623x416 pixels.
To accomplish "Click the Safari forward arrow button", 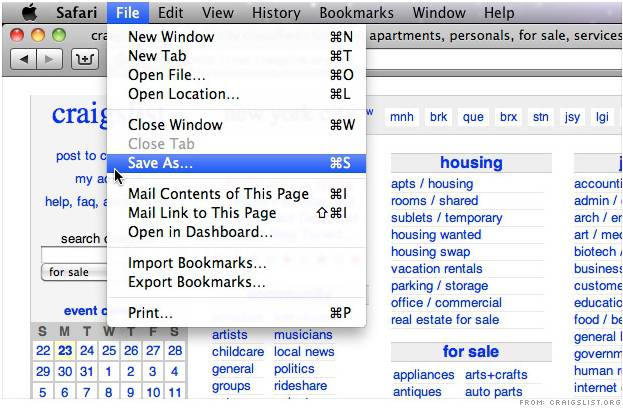I will [x=49, y=60].
